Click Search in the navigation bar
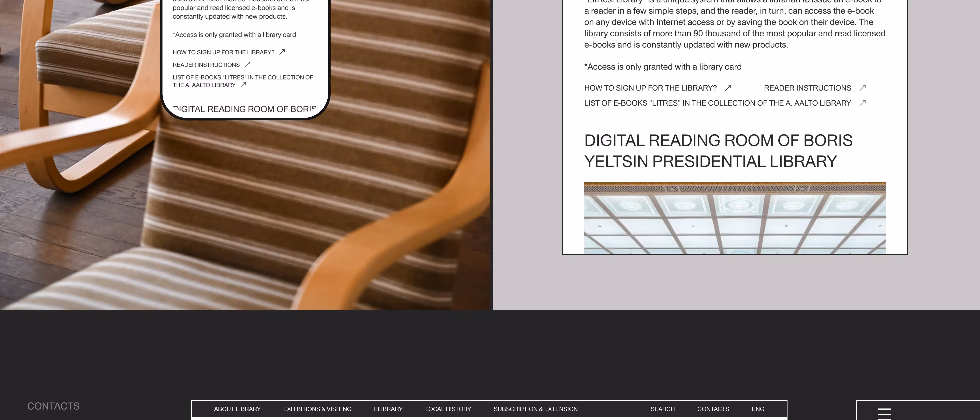 coord(662,409)
